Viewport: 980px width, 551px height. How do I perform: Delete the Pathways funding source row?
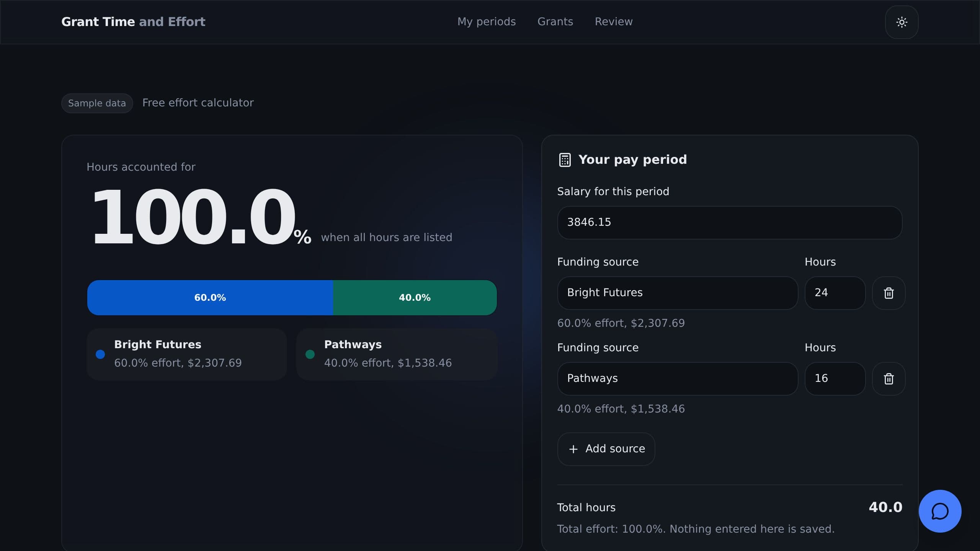(889, 379)
